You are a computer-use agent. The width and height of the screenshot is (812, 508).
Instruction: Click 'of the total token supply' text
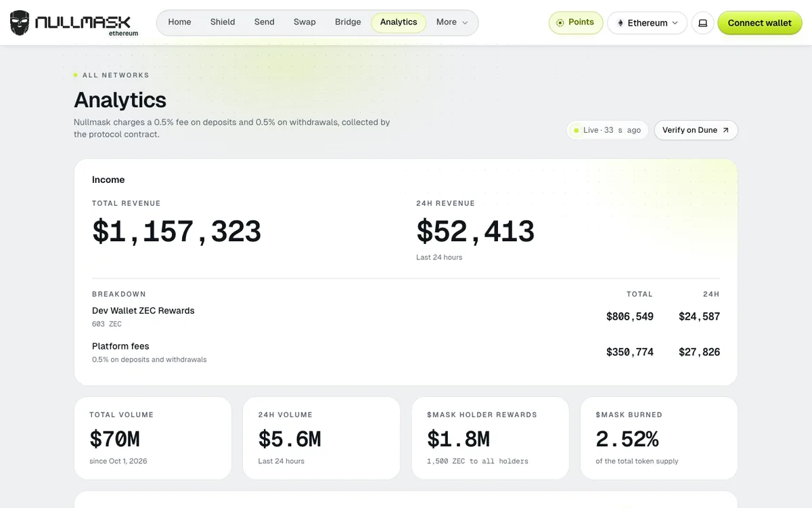[x=637, y=461]
